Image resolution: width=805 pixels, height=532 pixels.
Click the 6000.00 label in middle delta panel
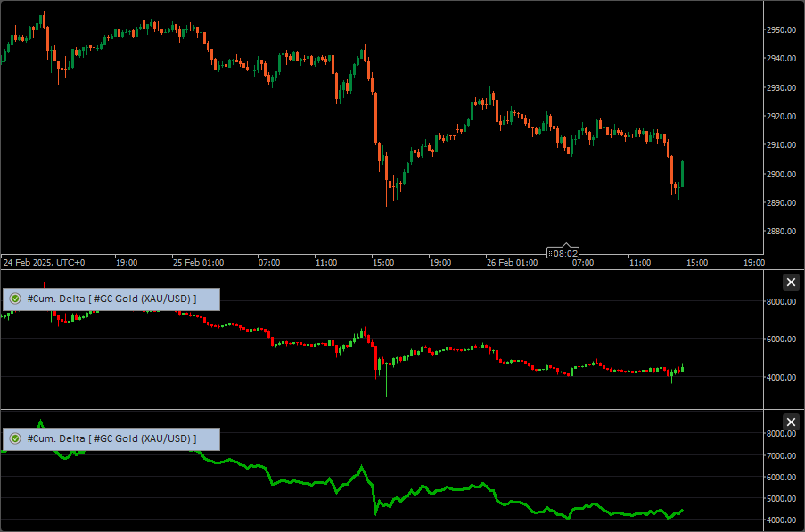(782, 340)
